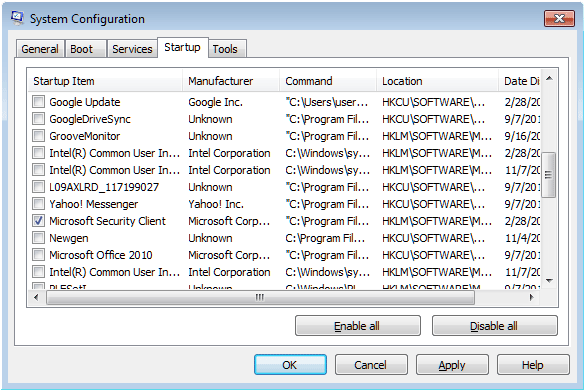Sort by the Location column header

[x=437, y=81]
